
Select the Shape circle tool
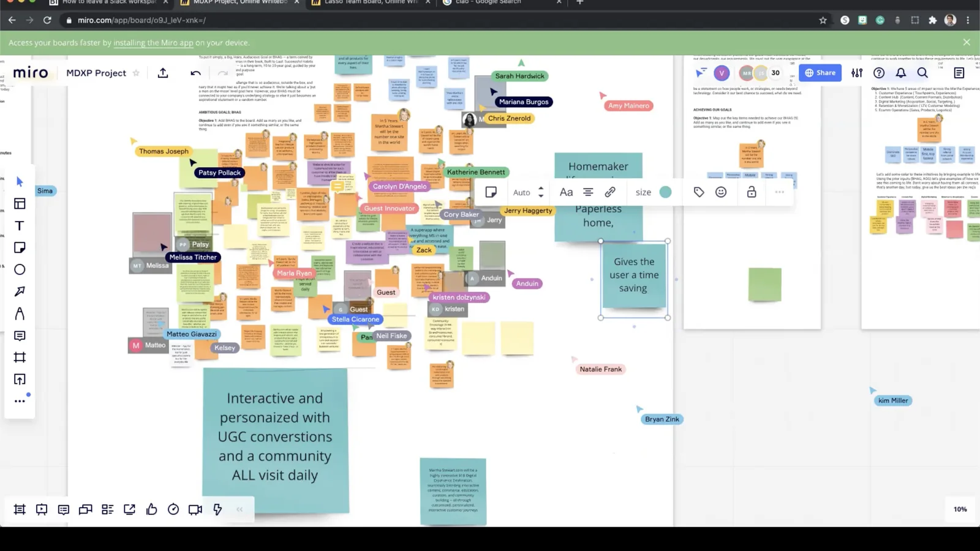click(20, 269)
